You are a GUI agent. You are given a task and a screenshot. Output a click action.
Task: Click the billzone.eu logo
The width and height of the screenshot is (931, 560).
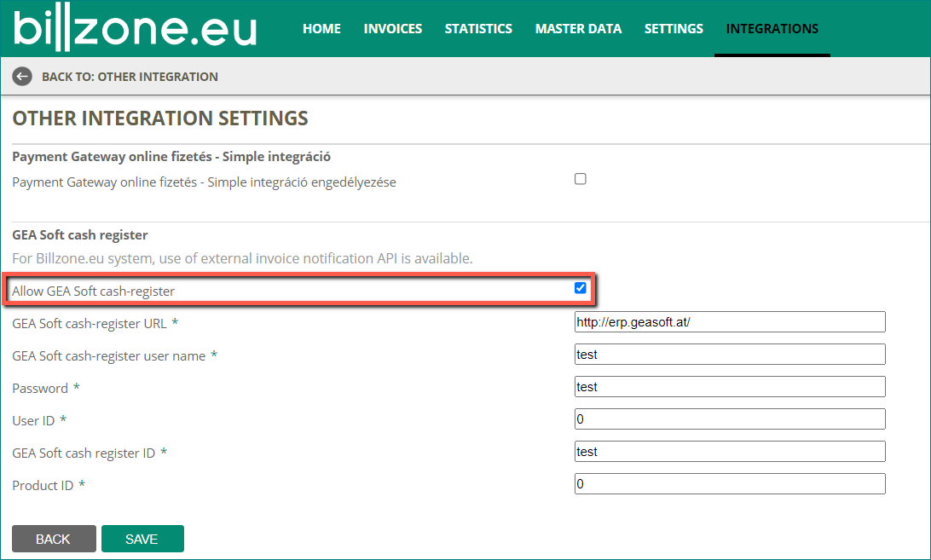(136, 26)
